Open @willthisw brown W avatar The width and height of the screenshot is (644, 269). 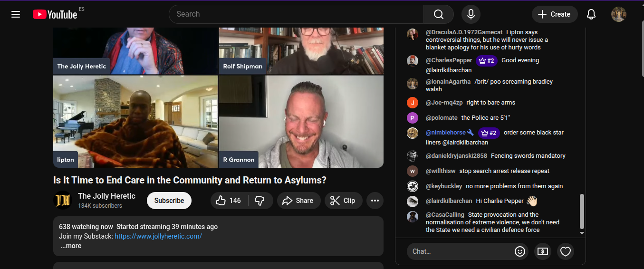[x=413, y=171]
